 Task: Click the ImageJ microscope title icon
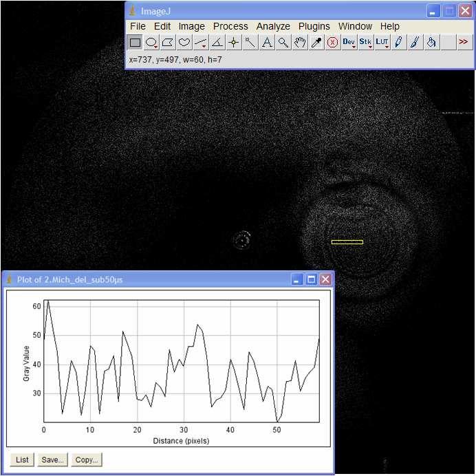coord(132,11)
